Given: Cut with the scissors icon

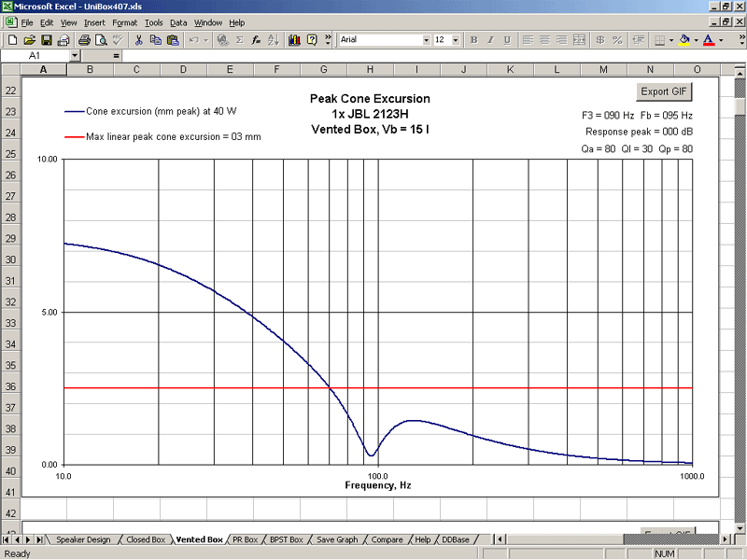Looking at the screenshot, I should (x=138, y=40).
